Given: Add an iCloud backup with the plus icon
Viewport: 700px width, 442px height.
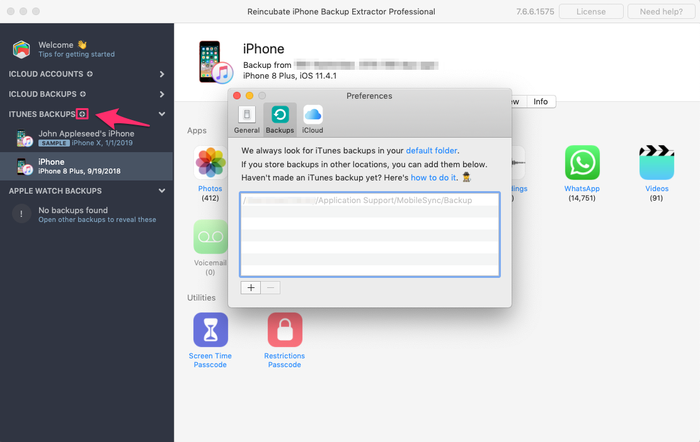Looking at the screenshot, I should click(83, 94).
